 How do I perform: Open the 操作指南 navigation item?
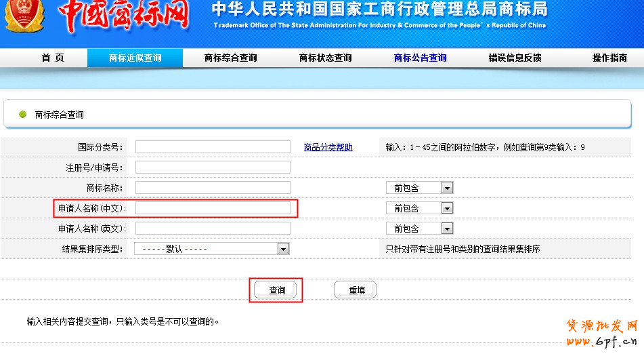609,58
